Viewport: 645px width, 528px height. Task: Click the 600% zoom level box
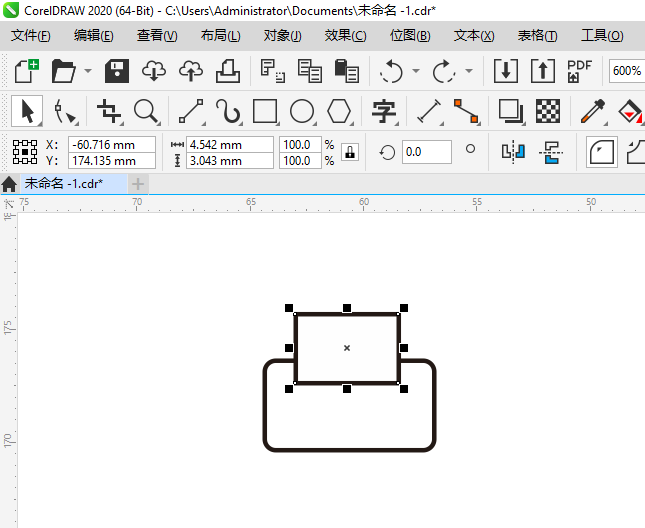627,71
